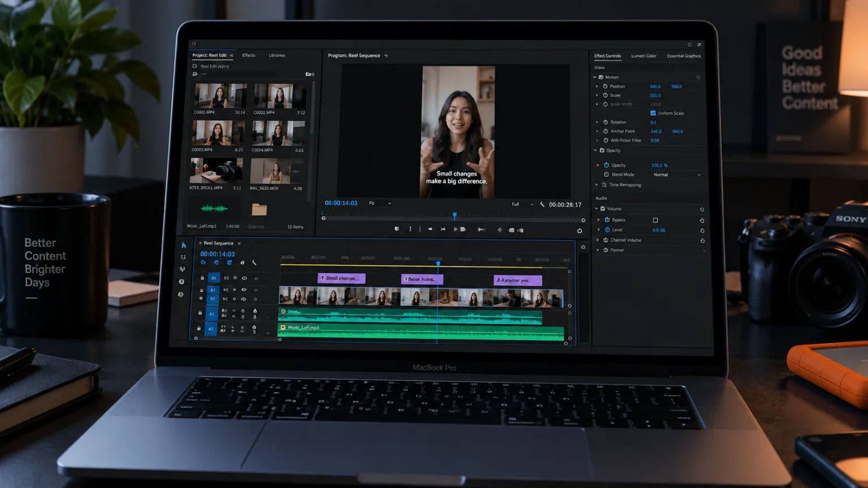This screenshot has width=868, height=488.
Task: Toggle the audio Level stopwatch
Action: tap(607, 230)
